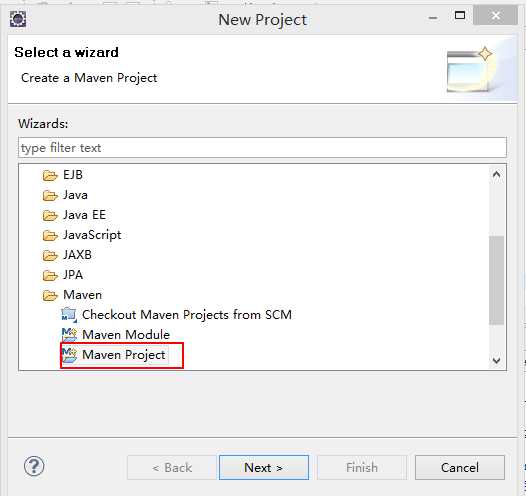The width and height of the screenshot is (526, 496).
Task: Click the wizard list scrollbar thumb
Action: click(496, 280)
